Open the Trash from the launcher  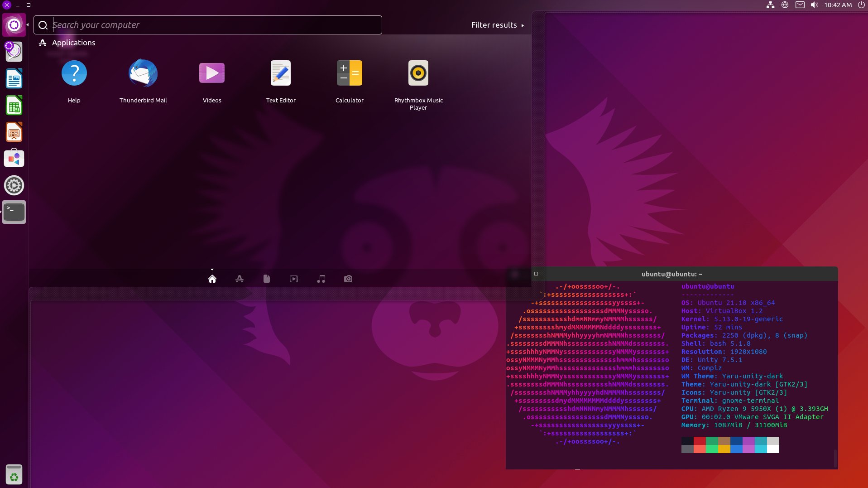point(14,475)
